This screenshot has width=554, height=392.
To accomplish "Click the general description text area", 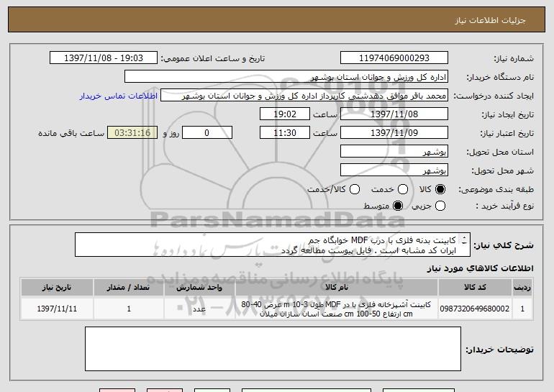I will tap(273, 245).
